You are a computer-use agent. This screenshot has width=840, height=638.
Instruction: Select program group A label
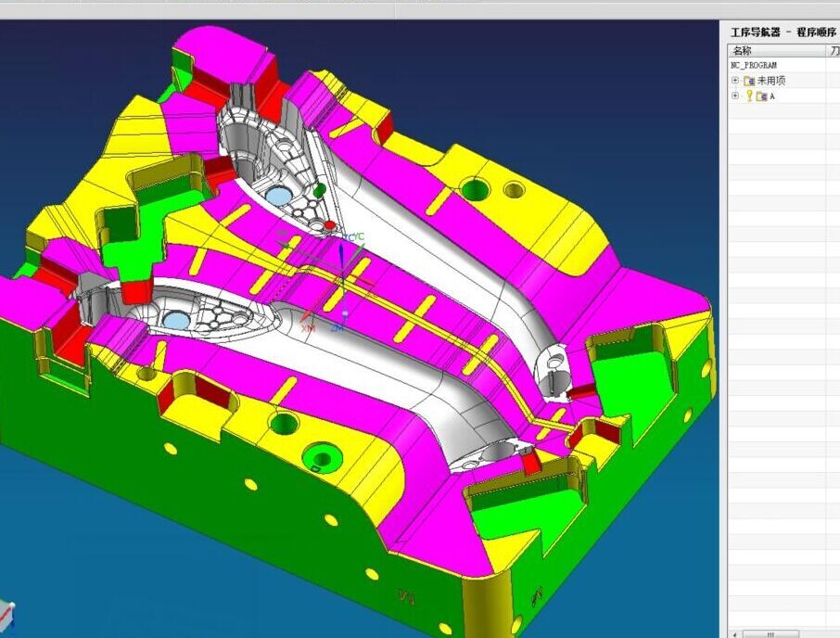[x=771, y=96]
